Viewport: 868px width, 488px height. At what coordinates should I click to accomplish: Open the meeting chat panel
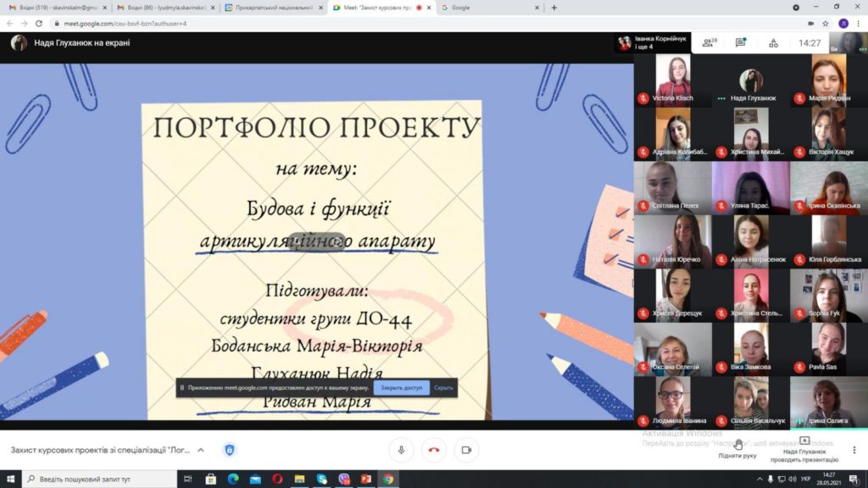pyautogui.click(x=740, y=42)
